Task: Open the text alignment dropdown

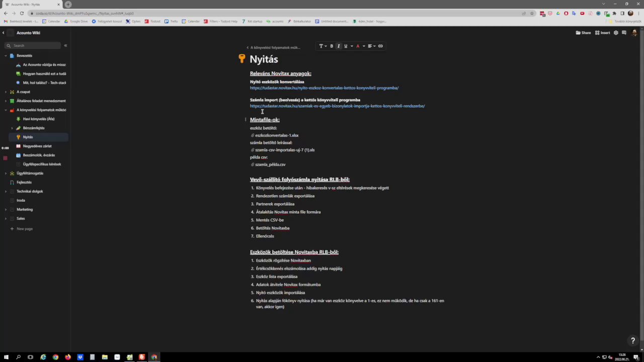Action: [371, 46]
